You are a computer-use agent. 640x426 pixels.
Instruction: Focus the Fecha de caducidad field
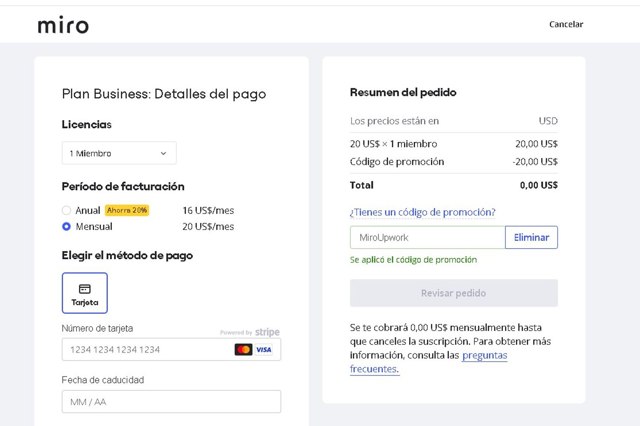pyautogui.click(x=171, y=402)
